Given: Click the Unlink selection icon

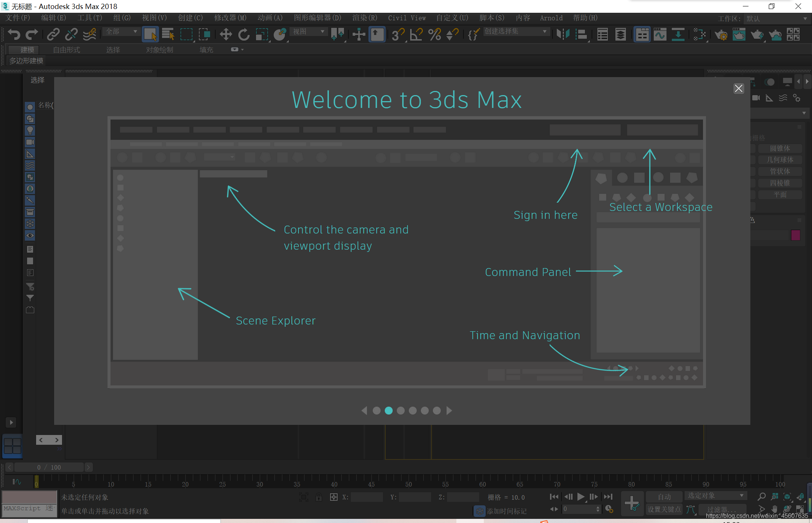Looking at the screenshot, I should pos(71,34).
